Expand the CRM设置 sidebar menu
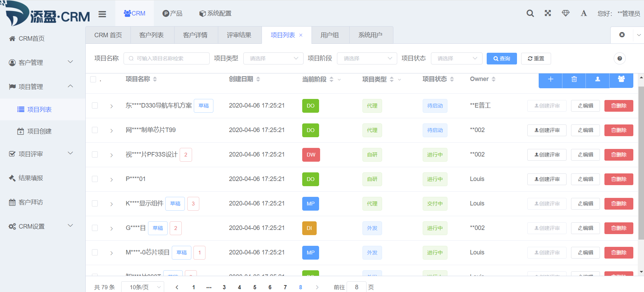This screenshot has width=644, height=292. tap(43, 226)
